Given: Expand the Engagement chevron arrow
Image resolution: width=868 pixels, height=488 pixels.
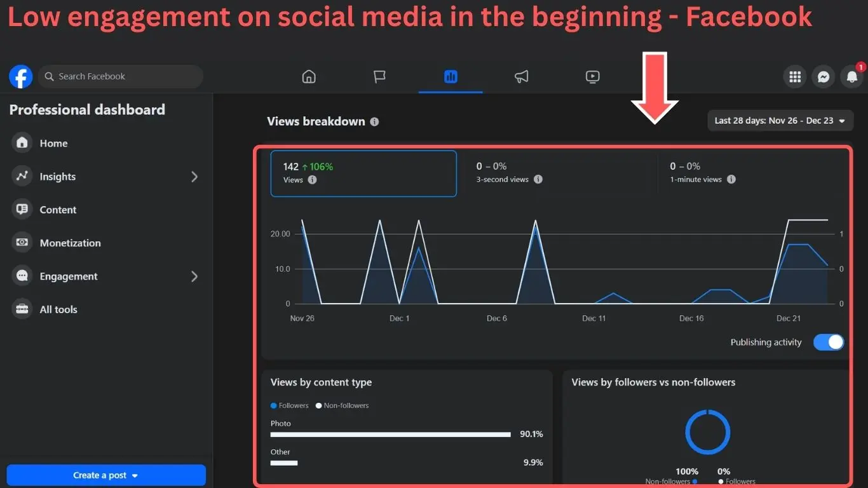Looking at the screenshot, I should click(x=194, y=276).
